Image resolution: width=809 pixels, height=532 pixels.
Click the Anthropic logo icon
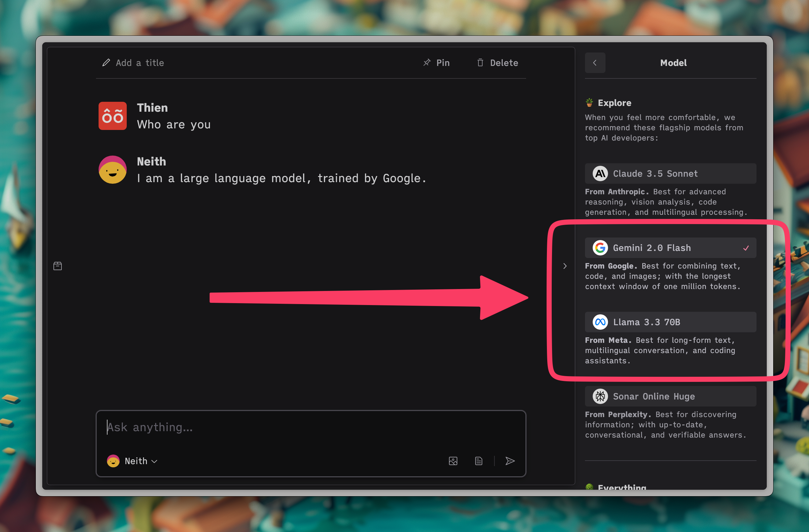[x=600, y=174]
